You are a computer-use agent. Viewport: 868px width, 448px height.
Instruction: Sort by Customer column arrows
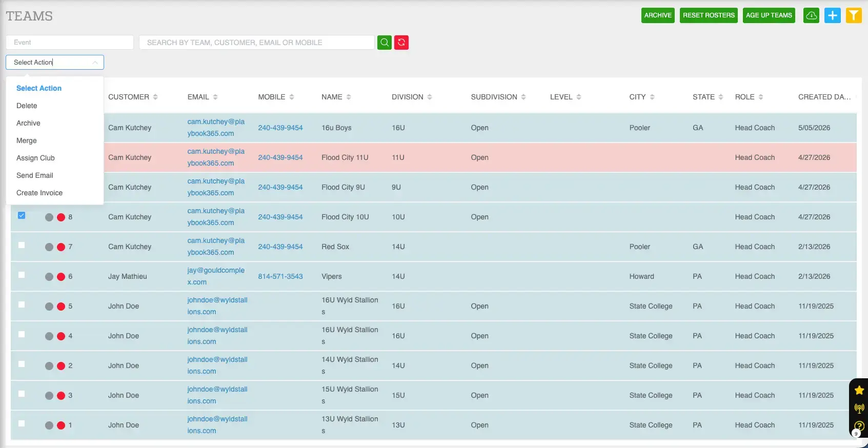tap(155, 97)
